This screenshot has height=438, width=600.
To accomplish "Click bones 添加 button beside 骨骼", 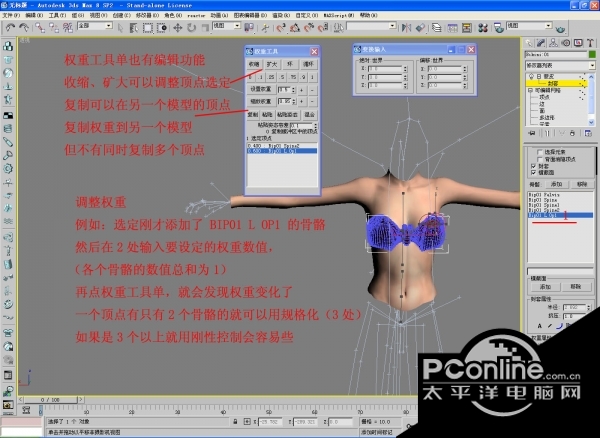I will coord(556,184).
